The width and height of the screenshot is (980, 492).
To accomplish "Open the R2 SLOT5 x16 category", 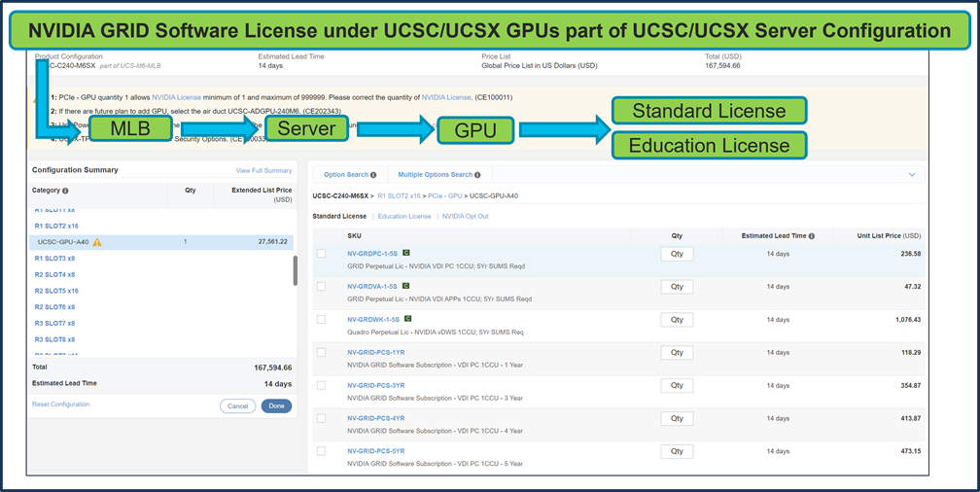I will coord(56,291).
